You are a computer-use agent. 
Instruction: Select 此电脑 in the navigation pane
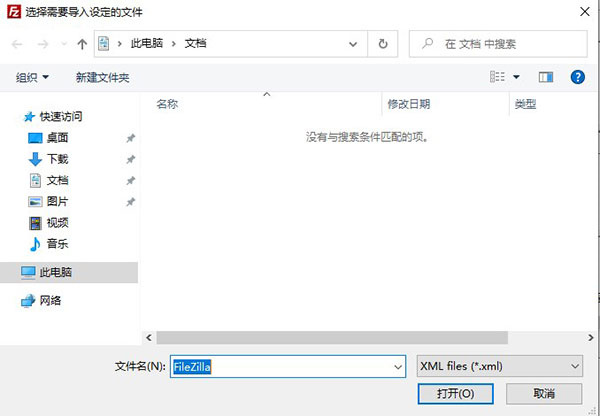(x=69, y=272)
